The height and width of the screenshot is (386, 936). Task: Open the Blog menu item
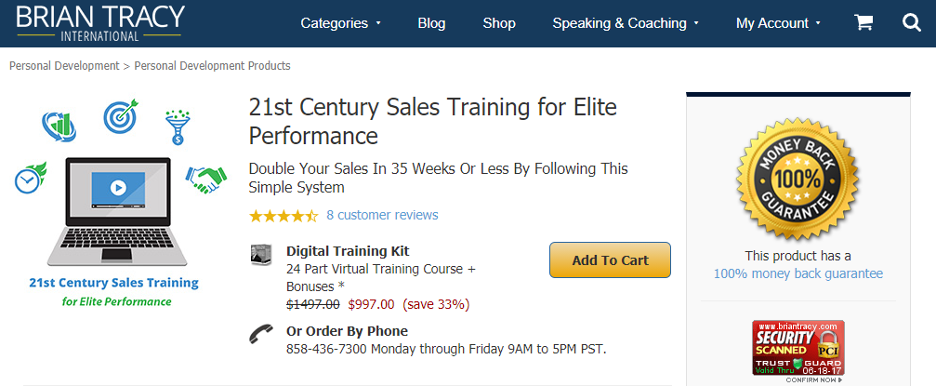point(432,23)
